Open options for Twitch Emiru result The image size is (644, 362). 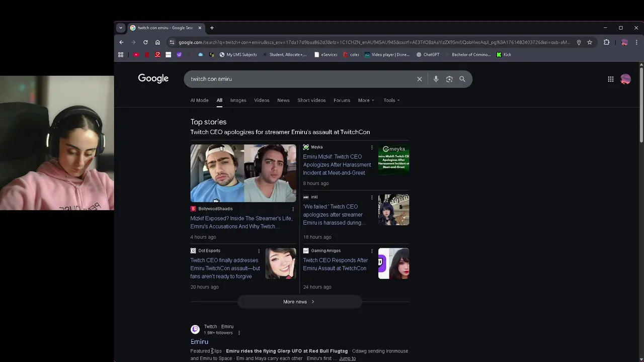[x=239, y=333]
